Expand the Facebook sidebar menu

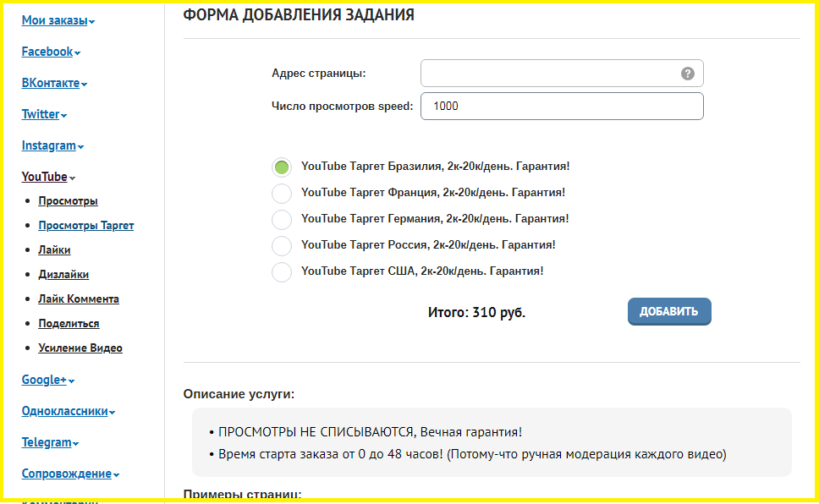(x=51, y=52)
